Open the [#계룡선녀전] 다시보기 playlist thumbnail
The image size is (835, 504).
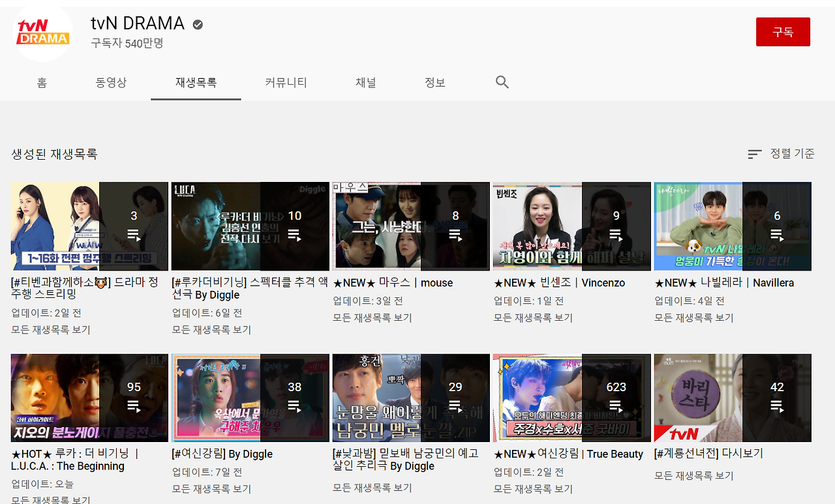tap(732, 398)
